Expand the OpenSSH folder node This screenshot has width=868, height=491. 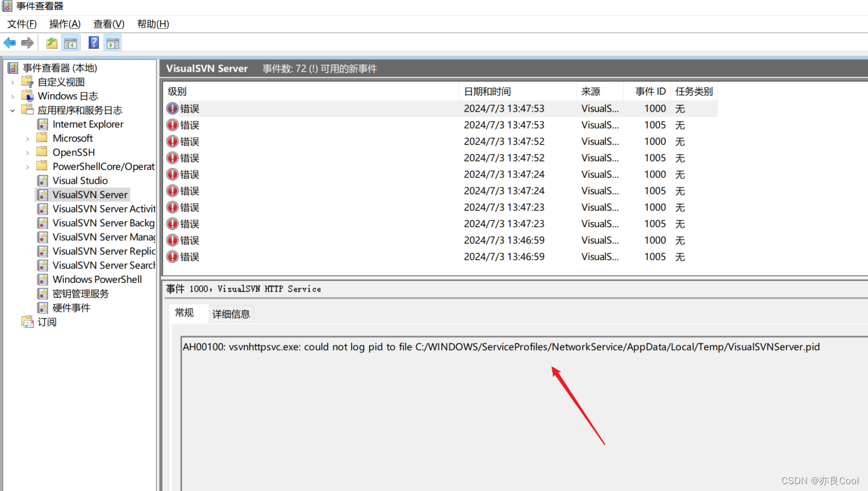point(28,152)
